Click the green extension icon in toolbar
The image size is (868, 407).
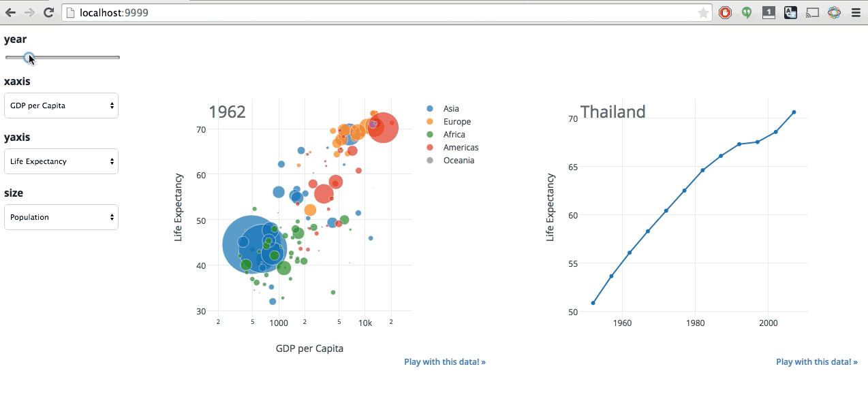tap(747, 12)
